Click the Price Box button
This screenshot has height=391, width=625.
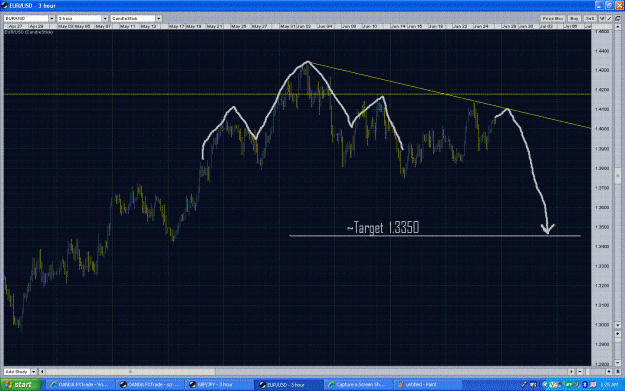552,18
